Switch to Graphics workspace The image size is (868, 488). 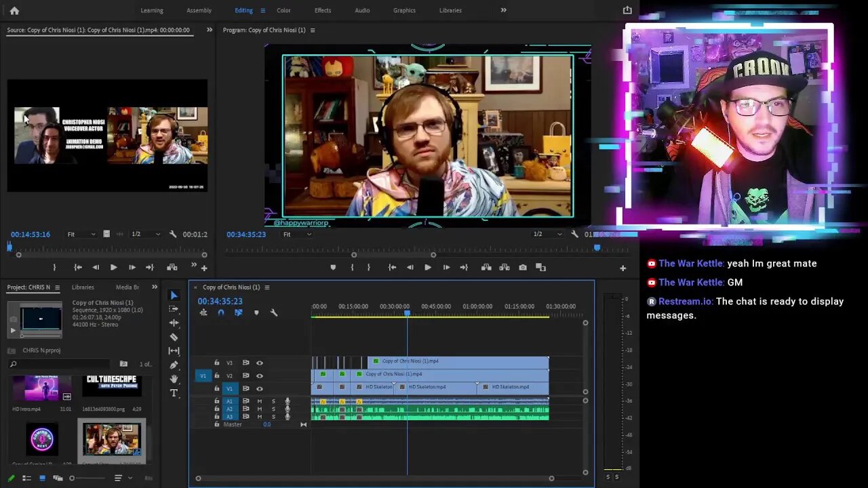coord(404,10)
